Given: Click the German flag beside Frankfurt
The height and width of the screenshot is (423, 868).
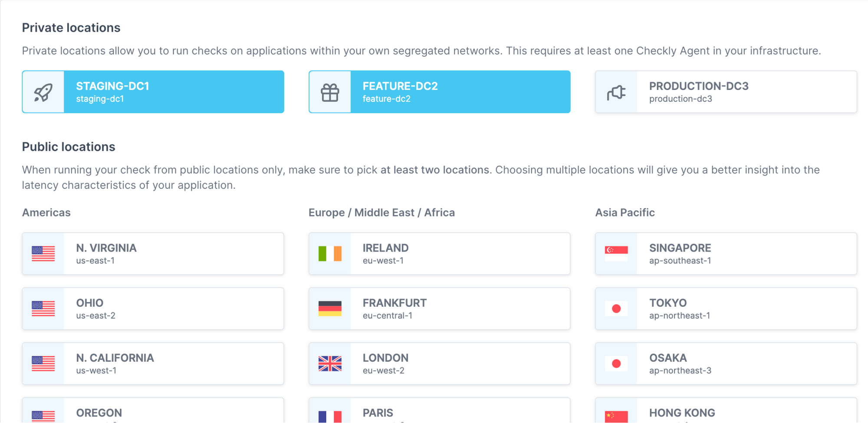Looking at the screenshot, I should 330,308.
